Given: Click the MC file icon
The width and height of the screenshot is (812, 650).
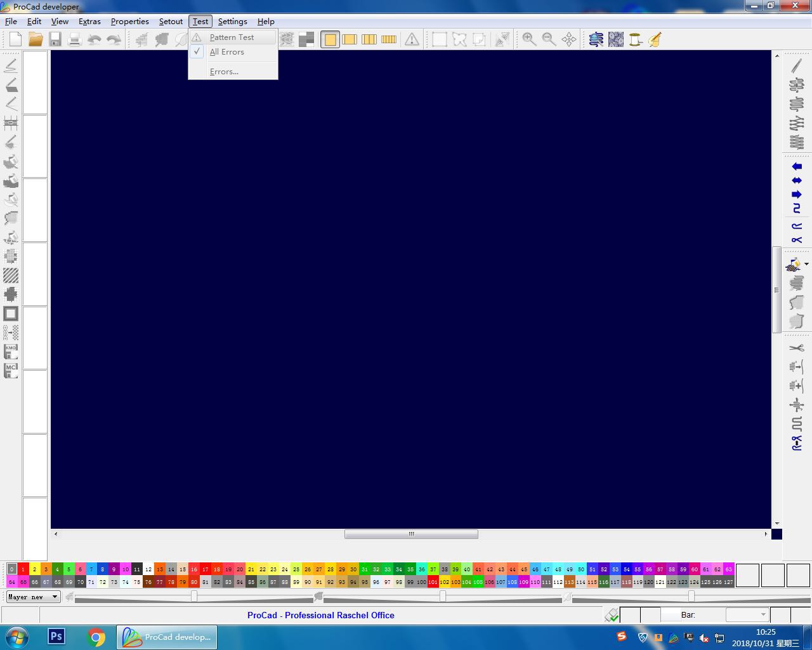Looking at the screenshot, I should [x=11, y=370].
